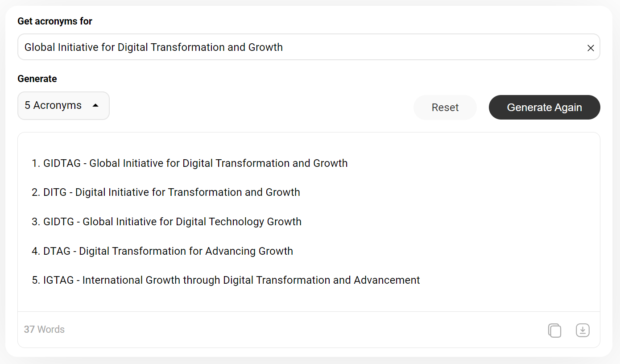Select the DITG acronym result line
The width and height of the screenshot is (620, 364).
[x=166, y=192]
